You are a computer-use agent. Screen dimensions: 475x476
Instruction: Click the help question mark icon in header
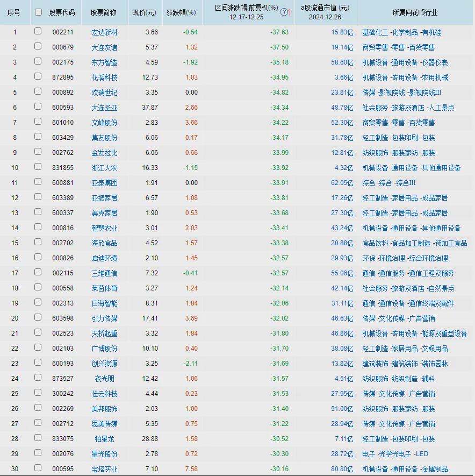(x=284, y=12)
